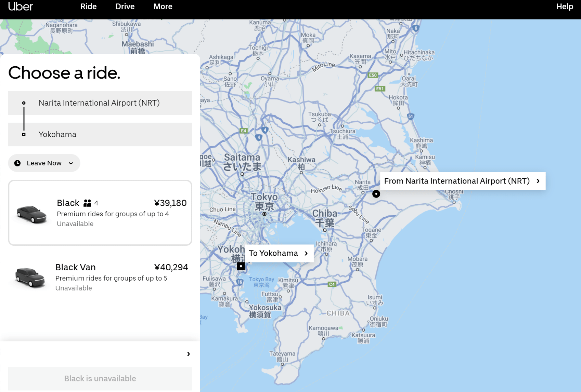
Task: Click the chevron arrow in bottom payment row
Action: 188,354
